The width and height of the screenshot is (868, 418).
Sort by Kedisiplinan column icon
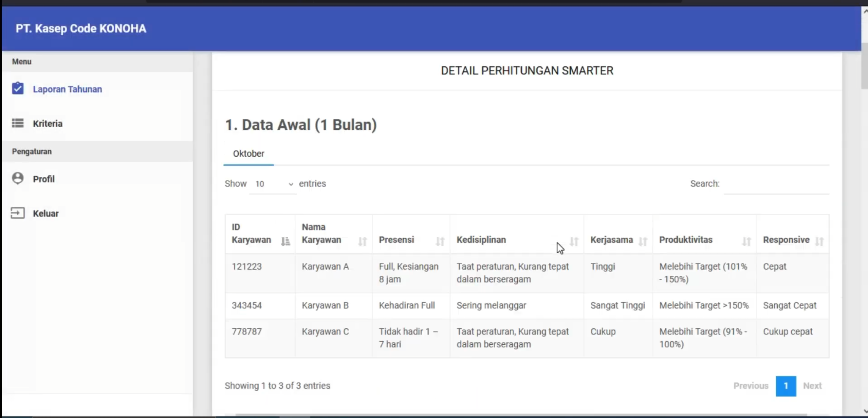click(x=574, y=241)
